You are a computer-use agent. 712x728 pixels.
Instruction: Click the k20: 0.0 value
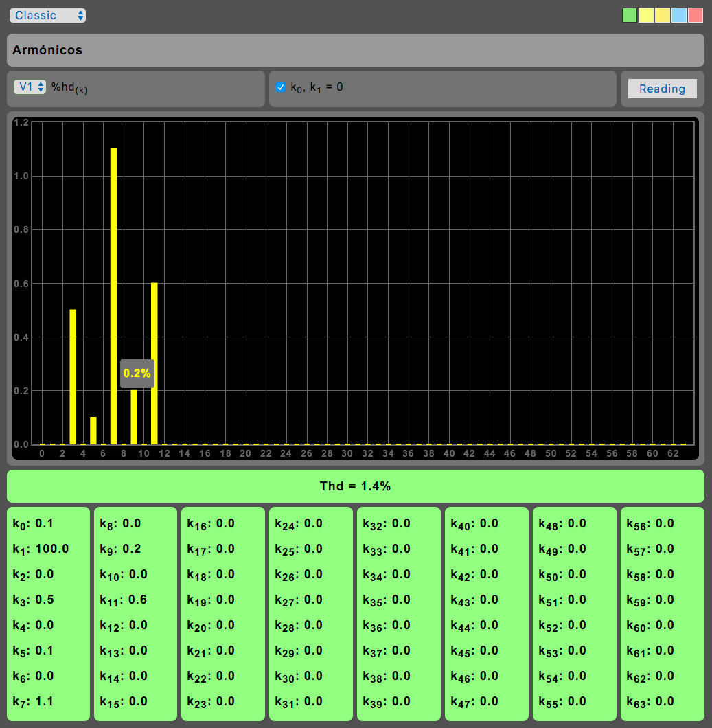click(x=211, y=626)
